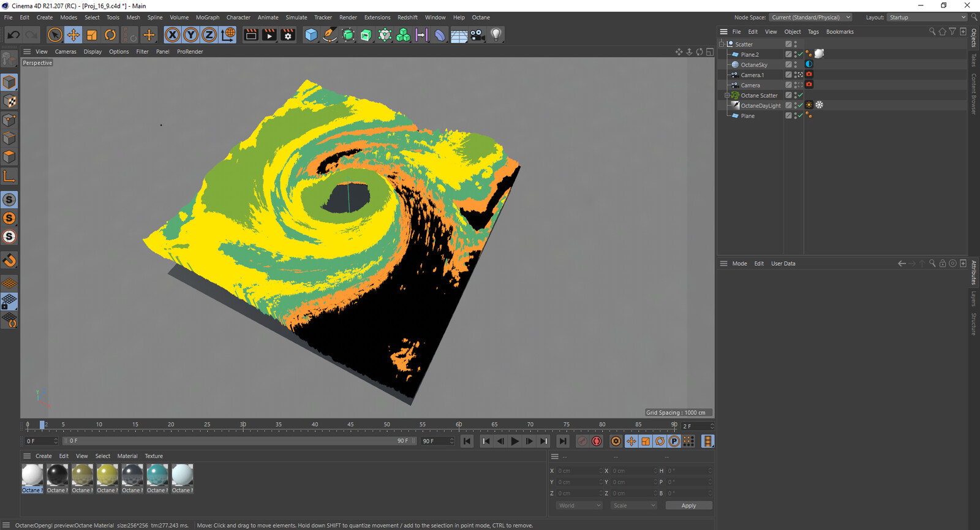The image size is (980, 530).
Task: Add MoGraph Cloner object icon
Action: click(x=403, y=35)
